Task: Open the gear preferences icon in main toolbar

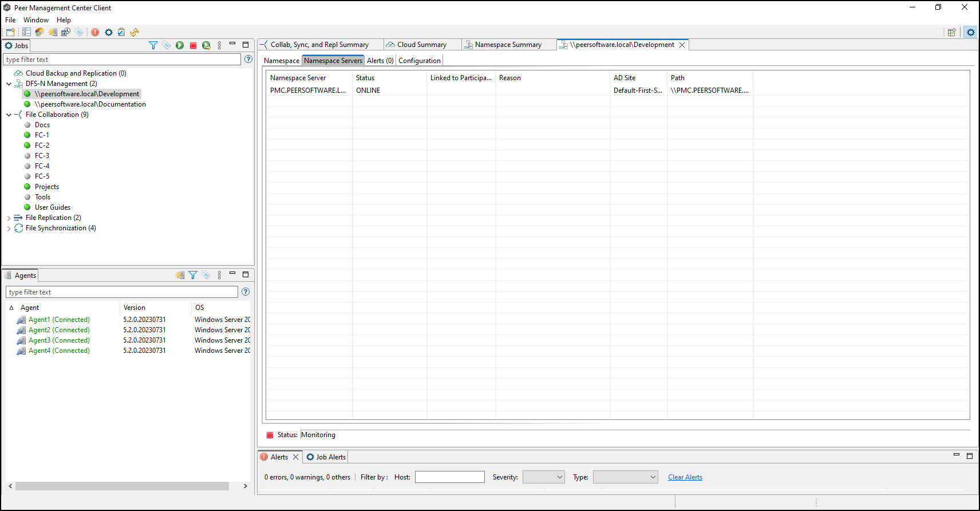Action: pyautogui.click(x=109, y=32)
